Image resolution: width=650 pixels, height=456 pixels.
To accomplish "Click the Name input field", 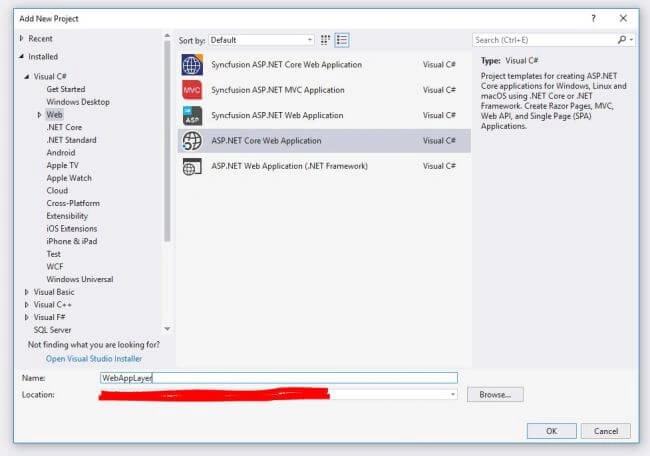I will coord(279,378).
